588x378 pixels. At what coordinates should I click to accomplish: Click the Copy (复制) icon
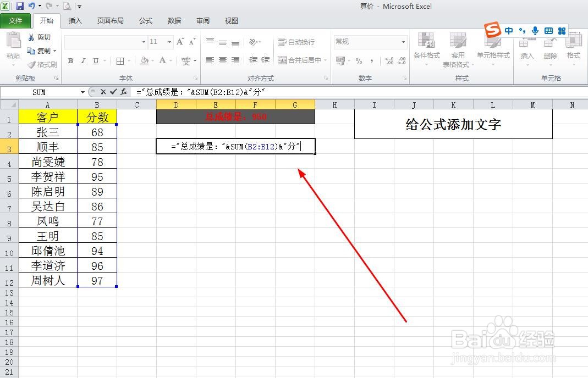click(x=31, y=51)
